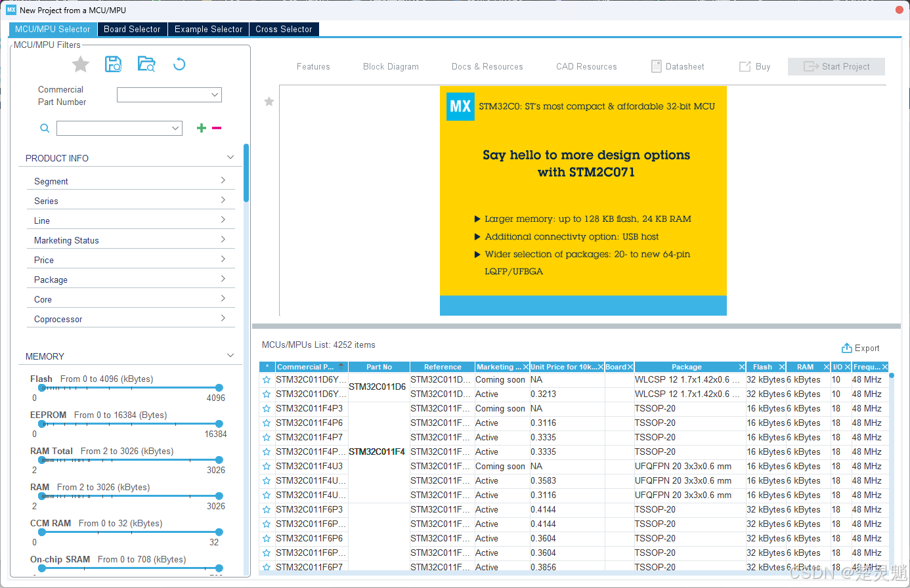This screenshot has height=588, width=910.
Task: Click the Datasheet button
Action: pos(678,66)
